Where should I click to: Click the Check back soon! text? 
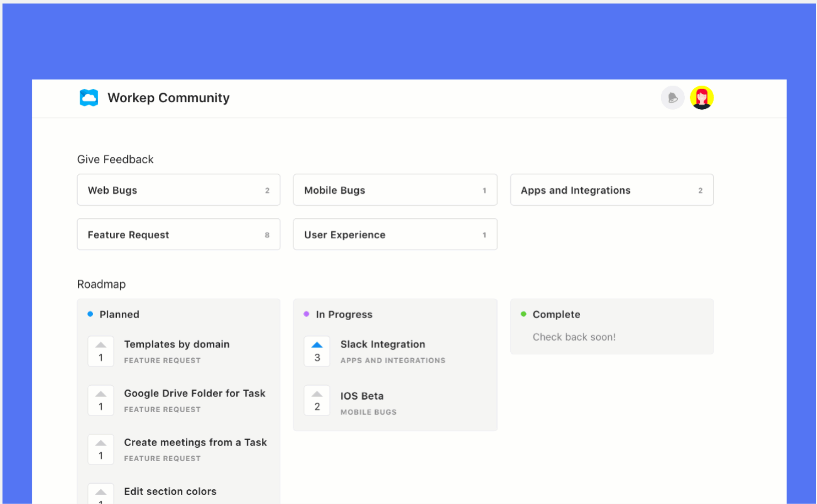click(x=574, y=337)
